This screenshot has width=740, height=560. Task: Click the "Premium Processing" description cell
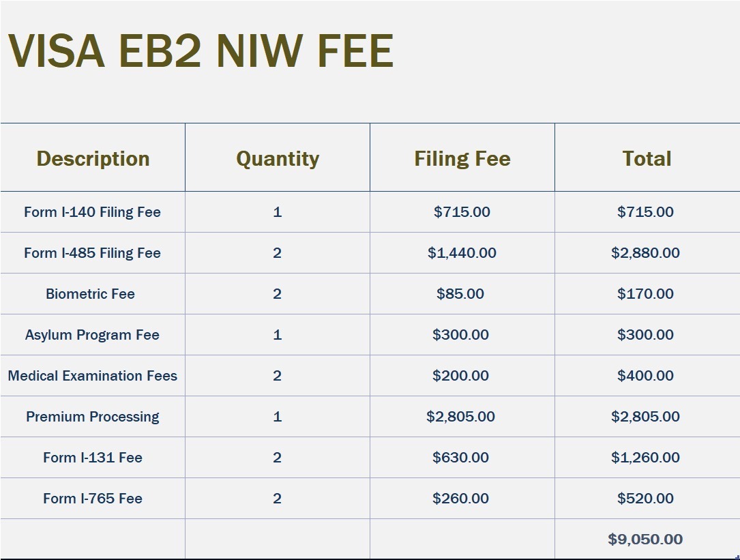click(92, 417)
